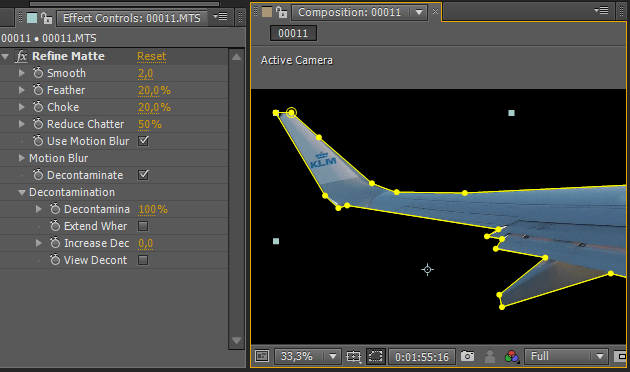
Task: Select the Refine Matte effect name
Action: coord(68,56)
